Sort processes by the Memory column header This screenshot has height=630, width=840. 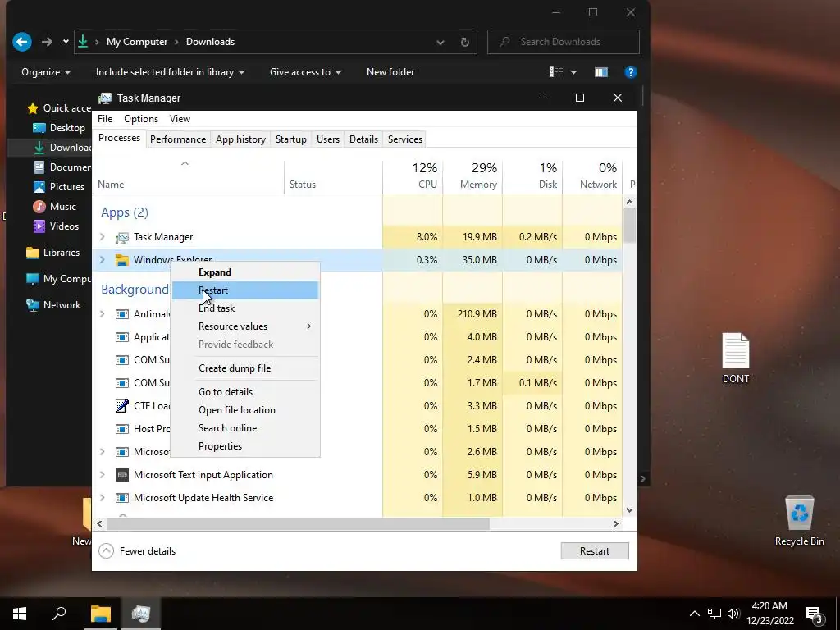(472, 176)
